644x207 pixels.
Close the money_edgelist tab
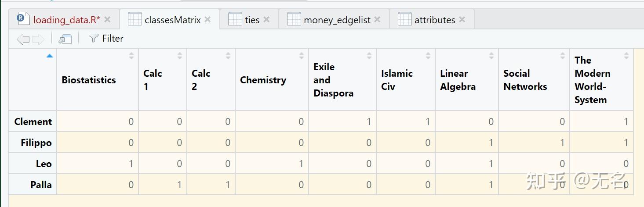click(x=377, y=20)
